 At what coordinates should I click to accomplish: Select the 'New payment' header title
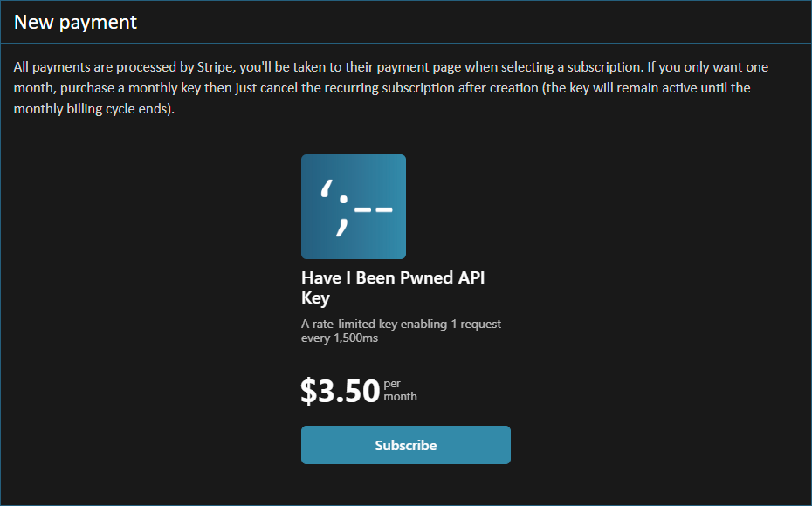(x=75, y=22)
